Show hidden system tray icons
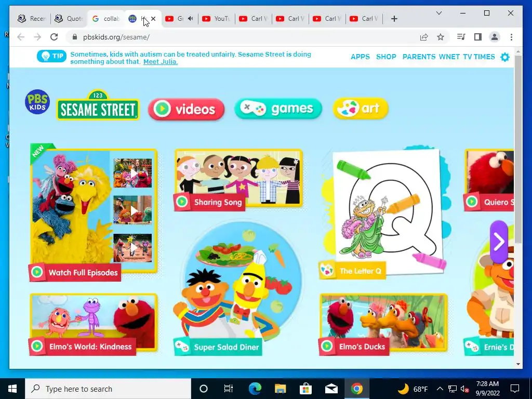Screen dimensions: 532x399 [440, 389]
